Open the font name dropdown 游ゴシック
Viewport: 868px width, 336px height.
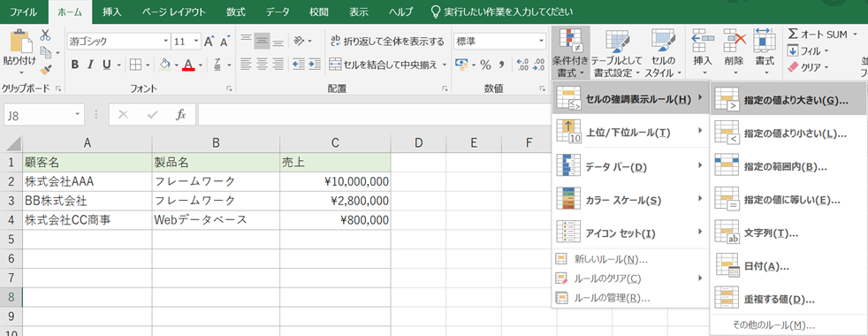click(x=166, y=42)
